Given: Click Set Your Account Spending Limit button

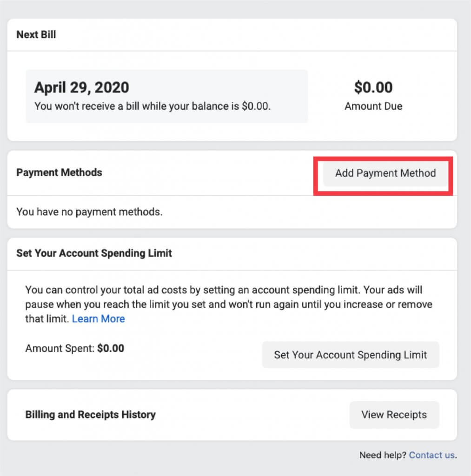Looking at the screenshot, I should click(350, 355).
